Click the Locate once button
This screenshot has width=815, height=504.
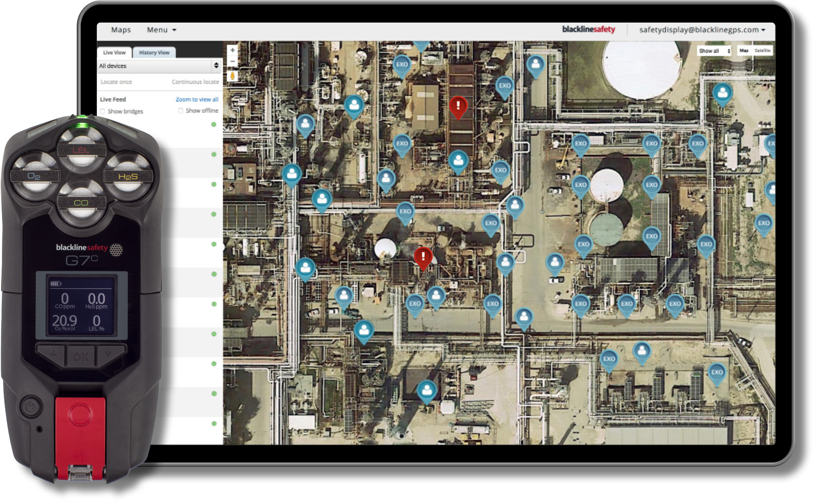(x=116, y=82)
